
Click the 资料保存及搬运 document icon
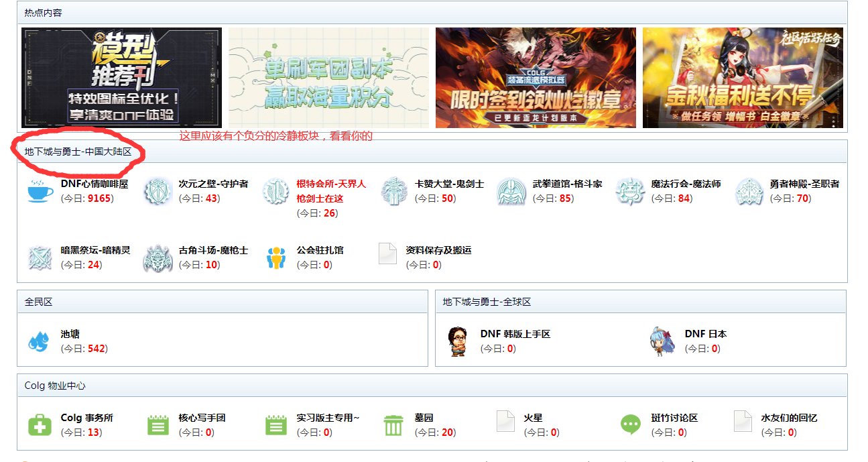coord(388,253)
